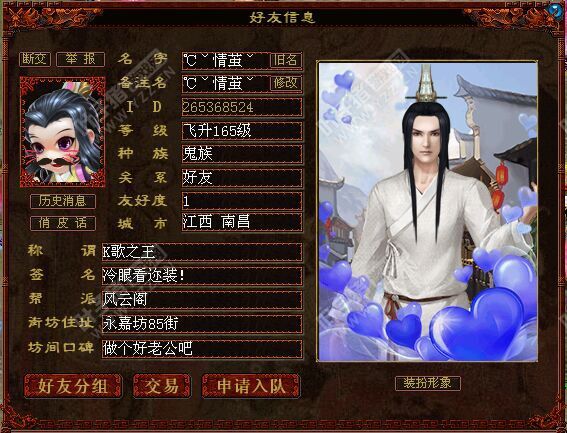Report player with 举报 button
567x433 pixels.
[x=81, y=59]
